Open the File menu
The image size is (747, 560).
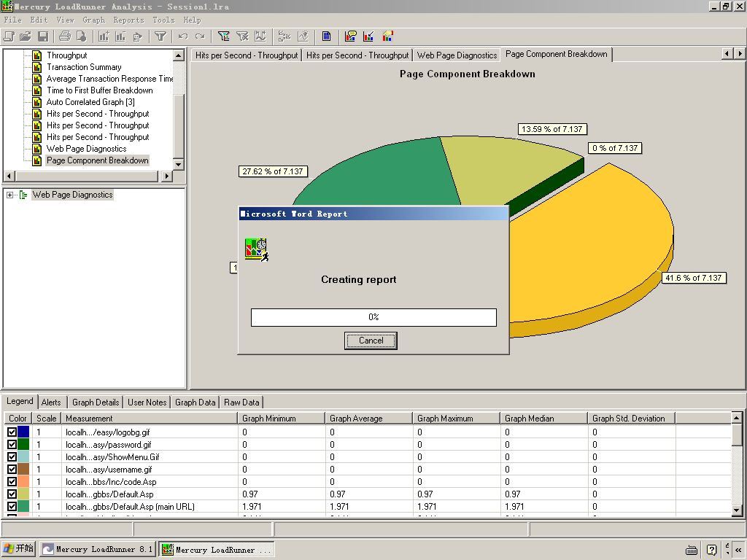[x=13, y=20]
